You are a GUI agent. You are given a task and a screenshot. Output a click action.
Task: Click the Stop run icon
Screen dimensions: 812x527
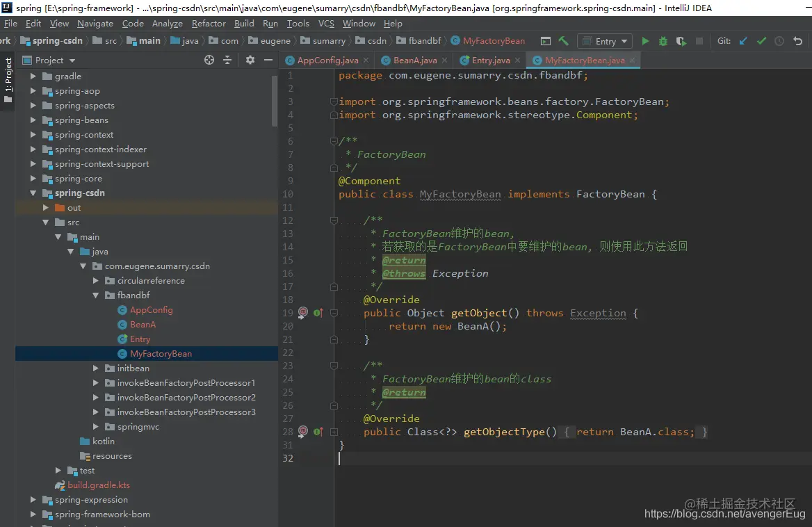click(699, 41)
